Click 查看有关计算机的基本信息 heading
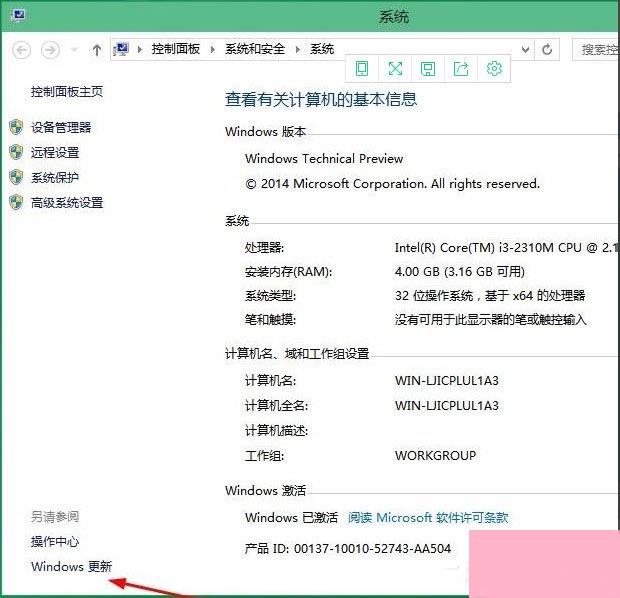 point(321,99)
